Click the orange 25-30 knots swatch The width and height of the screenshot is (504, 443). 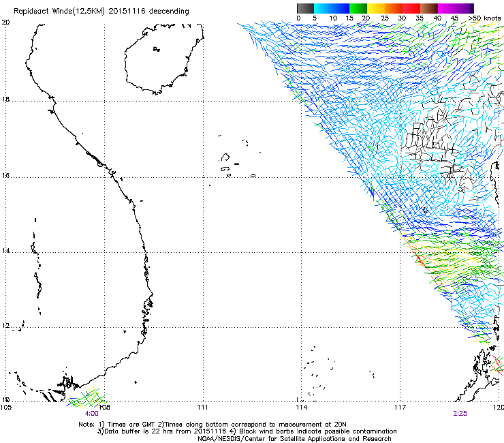(394, 8)
